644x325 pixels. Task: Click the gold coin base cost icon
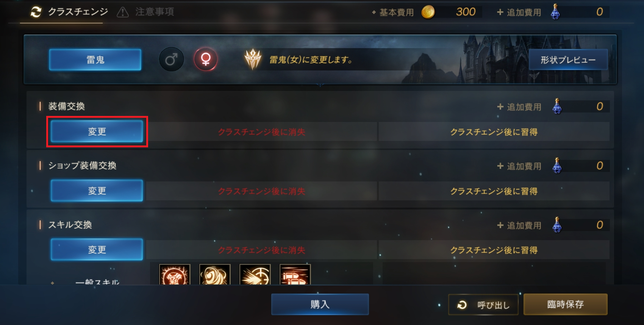point(428,12)
